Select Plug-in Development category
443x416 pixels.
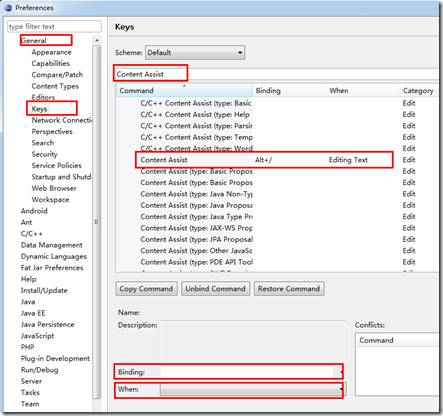point(55,358)
